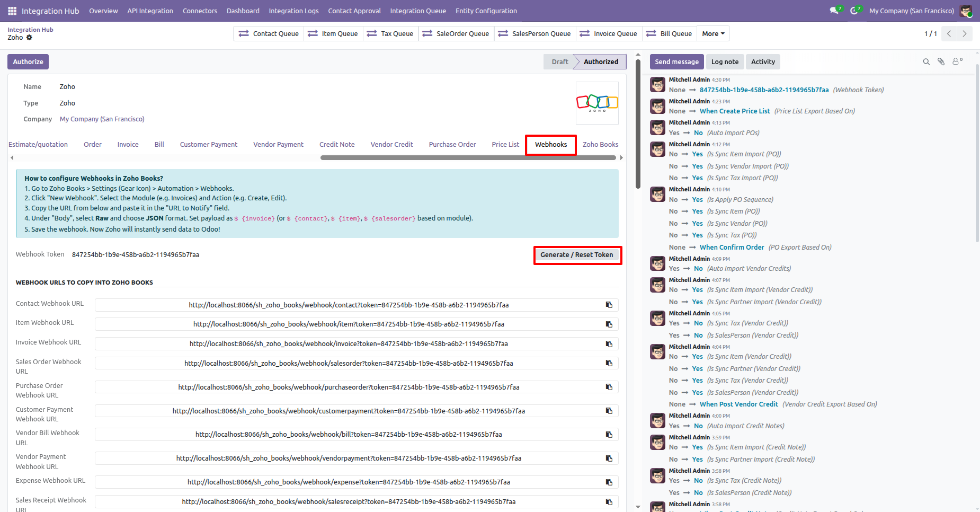This screenshot has height=512, width=980.
Task: Click Send message in chatter
Action: [x=676, y=62]
